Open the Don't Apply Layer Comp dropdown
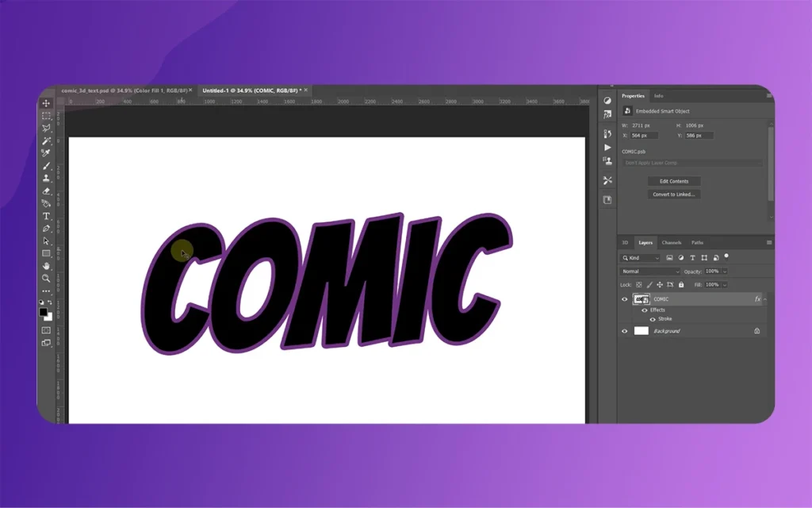 coord(692,163)
